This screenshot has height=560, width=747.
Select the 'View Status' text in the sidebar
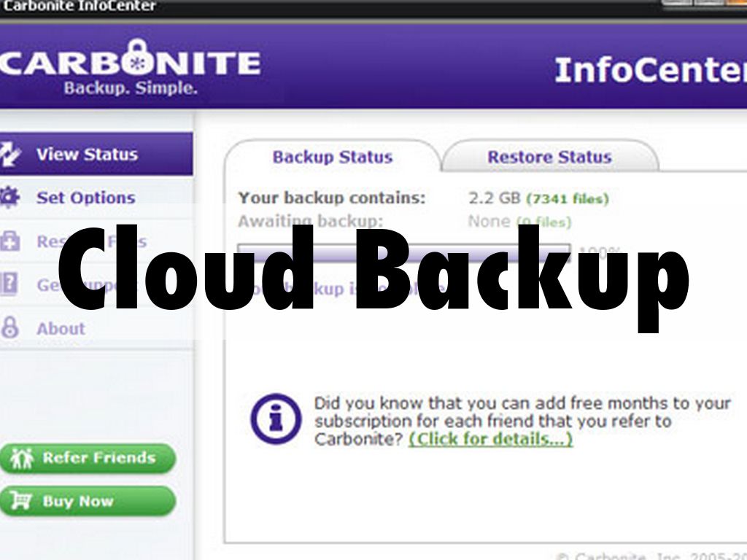[87, 154]
